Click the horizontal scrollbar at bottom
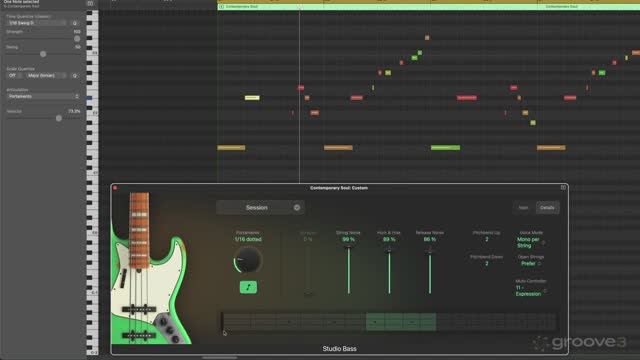The height and width of the screenshot is (360, 640). coord(220,358)
